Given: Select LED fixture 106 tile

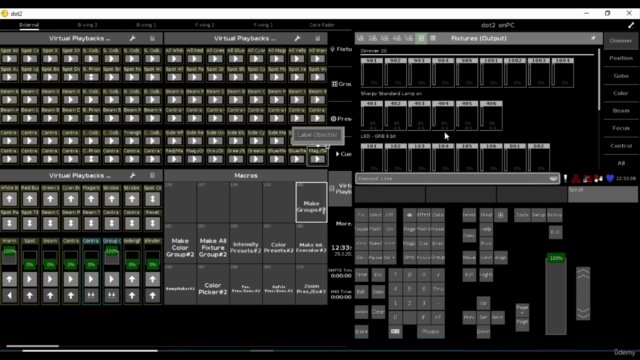Looking at the screenshot, I should [491, 157].
